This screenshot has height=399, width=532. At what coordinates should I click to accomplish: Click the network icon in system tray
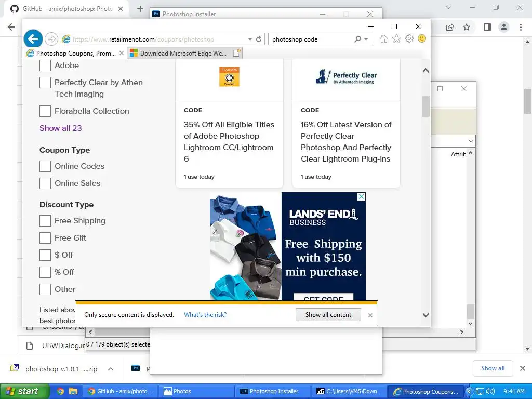click(480, 391)
